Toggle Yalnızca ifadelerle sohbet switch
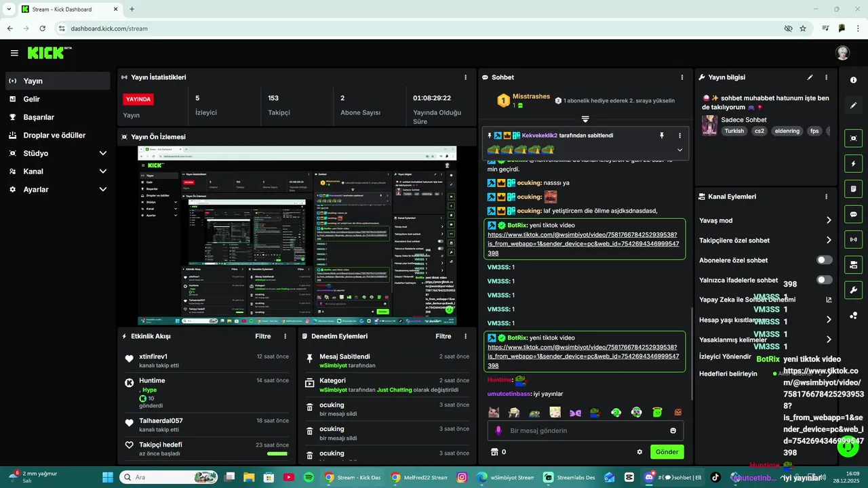Image resolution: width=868 pixels, height=488 pixels. 825,280
